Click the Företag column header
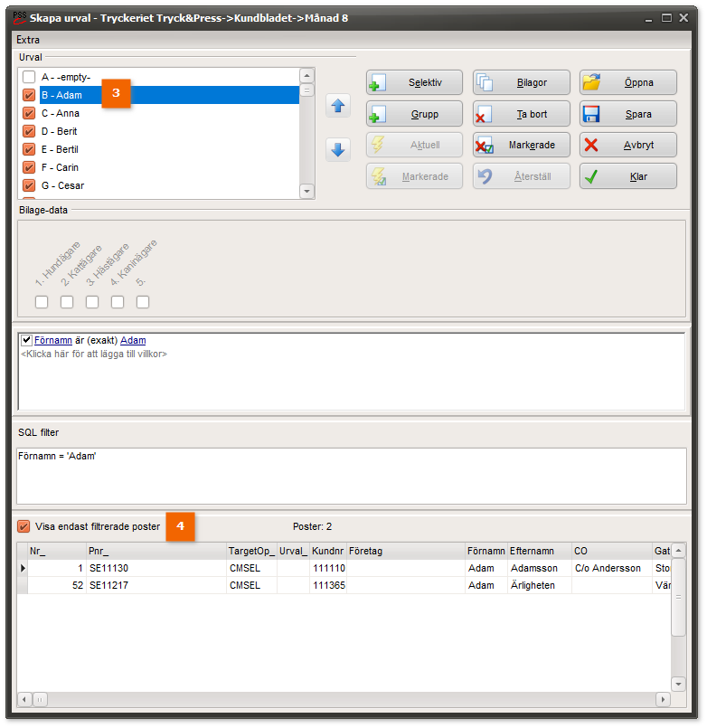 (406, 551)
